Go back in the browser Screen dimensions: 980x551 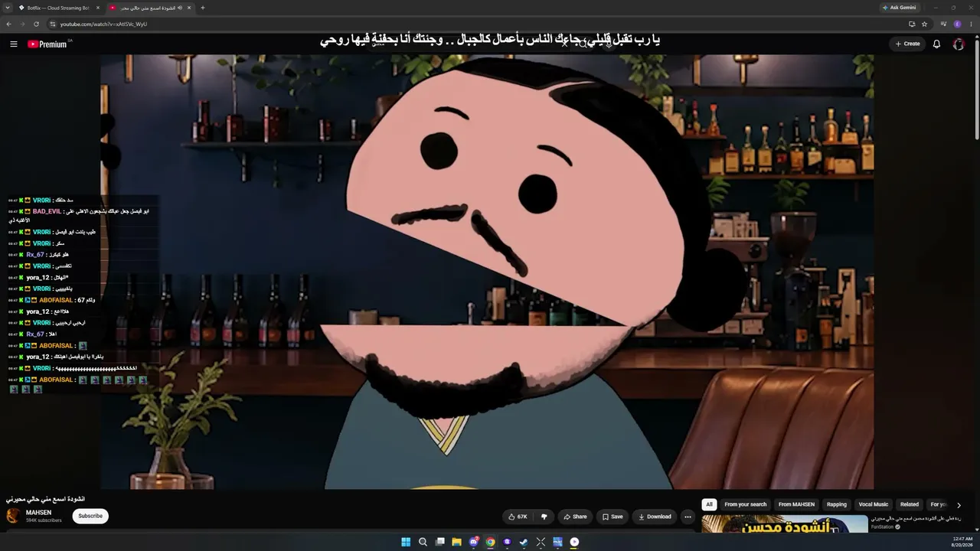(x=8, y=24)
